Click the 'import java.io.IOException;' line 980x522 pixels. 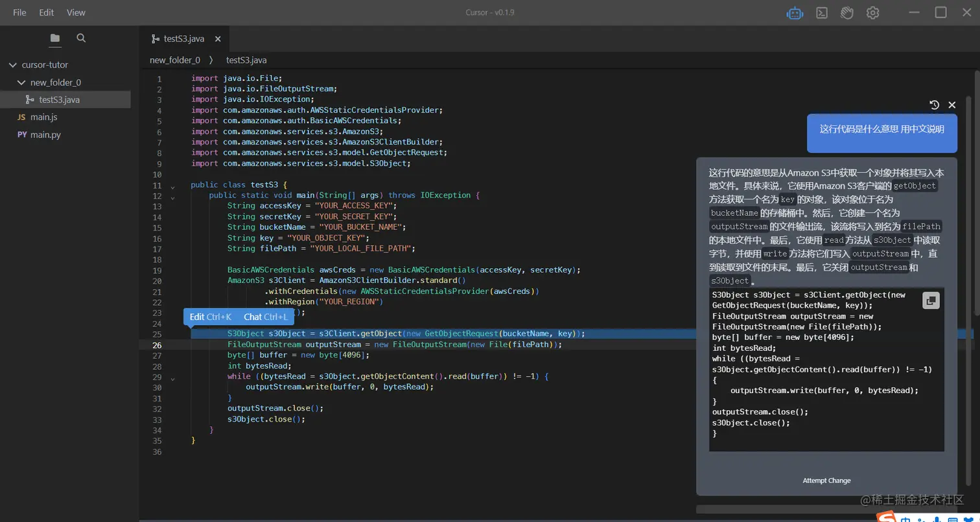[252, 99]
